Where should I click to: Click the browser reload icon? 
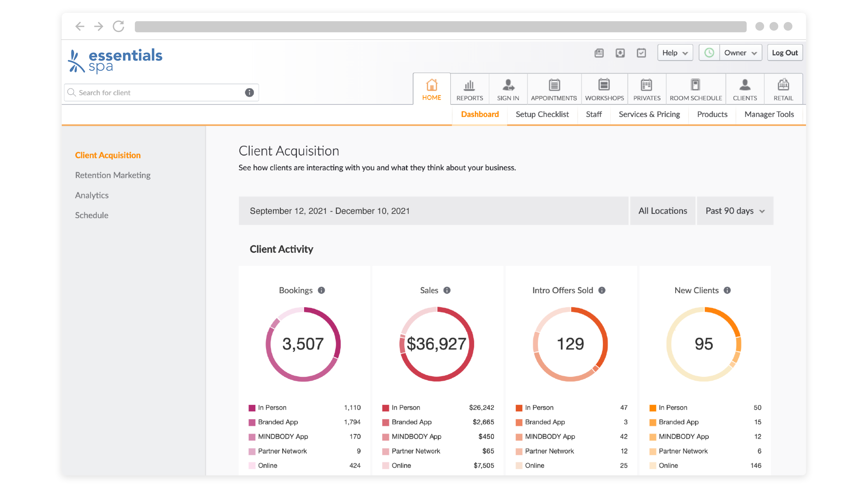[x=119, y=26]
